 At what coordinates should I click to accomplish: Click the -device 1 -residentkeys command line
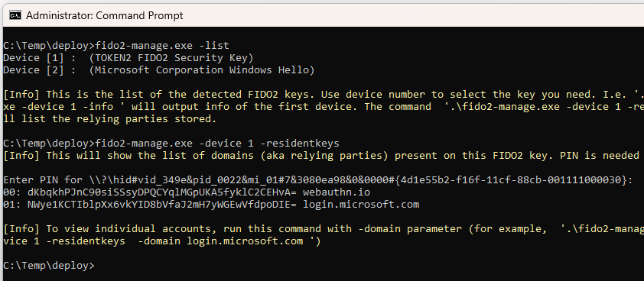pyautogui.click(x=171, y=144)
